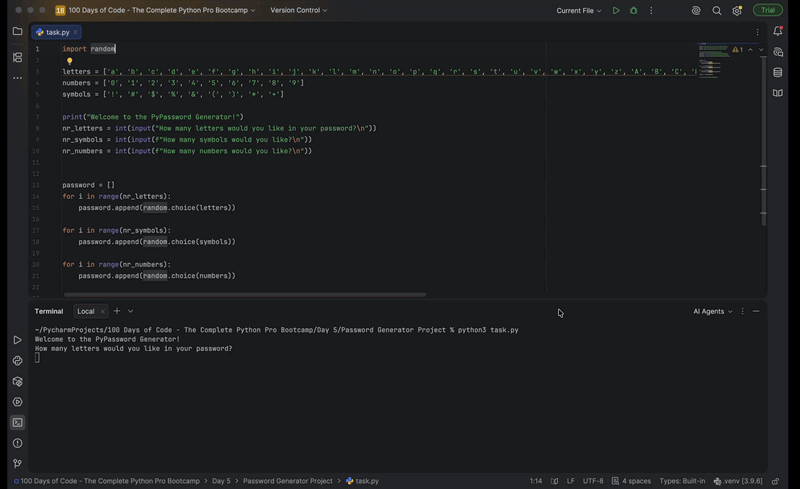Open caret position 1:14 go-to-line
The image size is (800, 489).
click(536, 481)
